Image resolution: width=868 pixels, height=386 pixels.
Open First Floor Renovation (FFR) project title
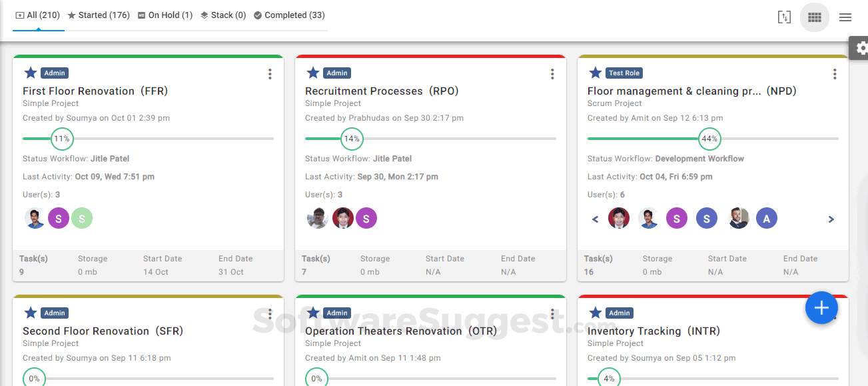[x=95, y=91]
